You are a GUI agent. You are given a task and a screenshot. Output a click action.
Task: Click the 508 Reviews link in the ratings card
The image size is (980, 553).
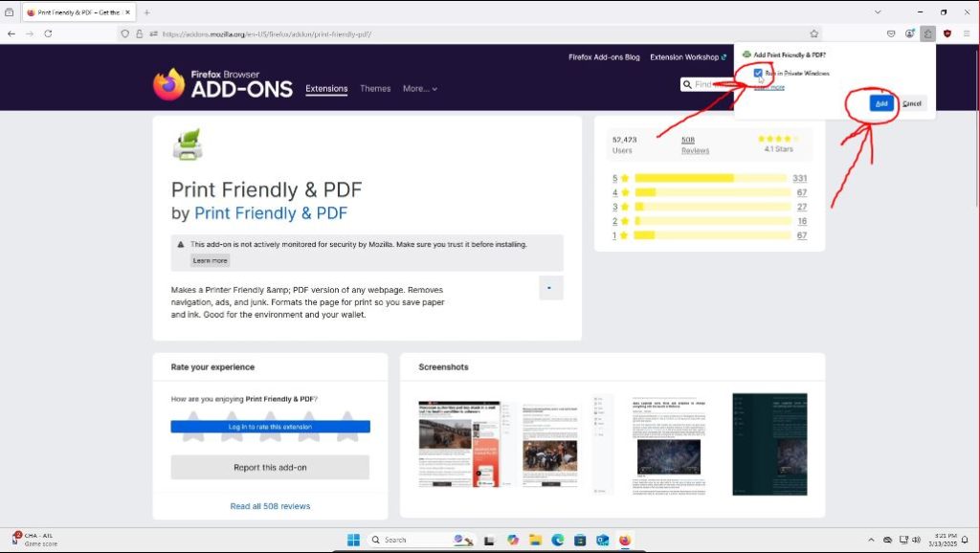tap(695, 145)
